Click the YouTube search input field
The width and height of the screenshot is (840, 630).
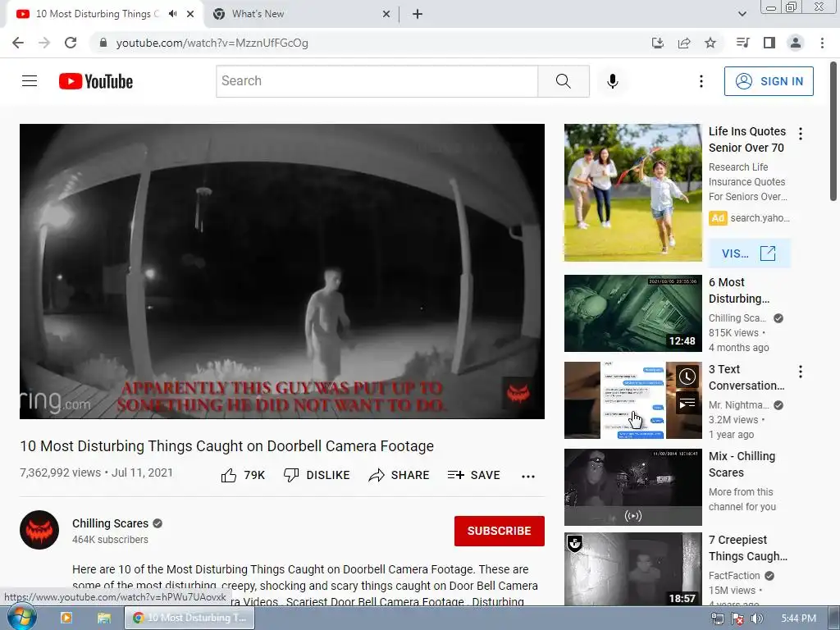[377, 81]
